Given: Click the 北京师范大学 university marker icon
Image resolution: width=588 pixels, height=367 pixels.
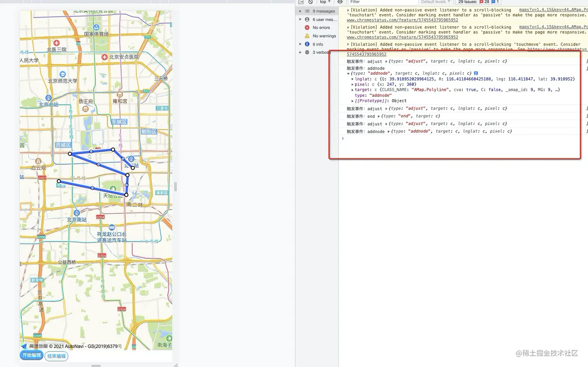Looking at the screenshot, I should tap(63, 74).
